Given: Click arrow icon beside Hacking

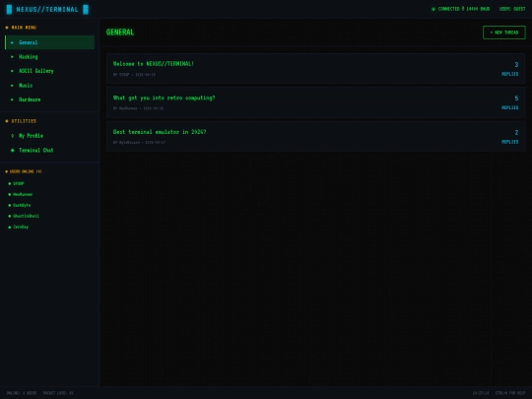Looking at the screenshot, I should (12, 57).
